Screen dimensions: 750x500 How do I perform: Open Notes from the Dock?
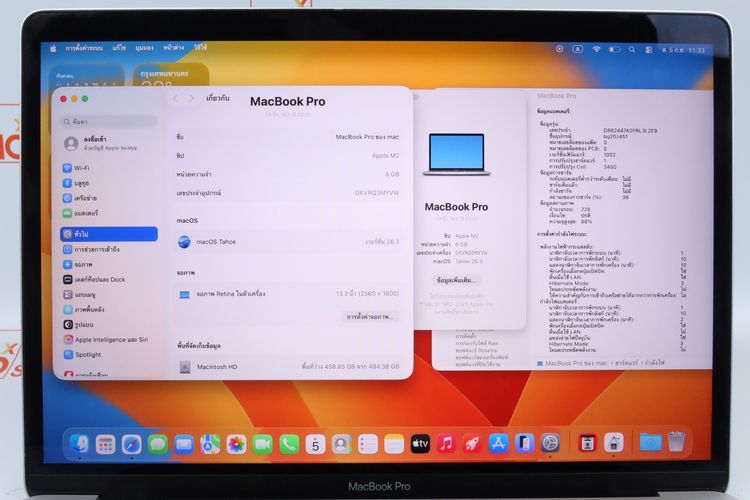394,444
